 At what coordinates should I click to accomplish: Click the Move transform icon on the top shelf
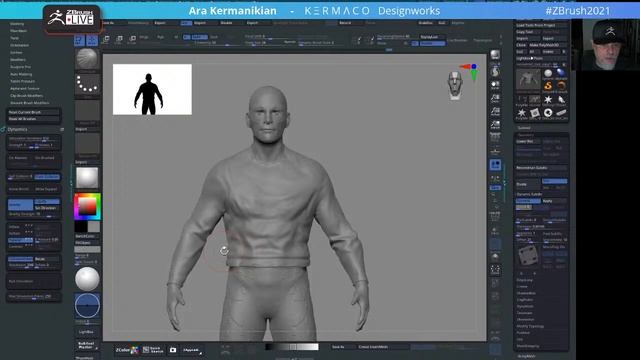(106, 39)
